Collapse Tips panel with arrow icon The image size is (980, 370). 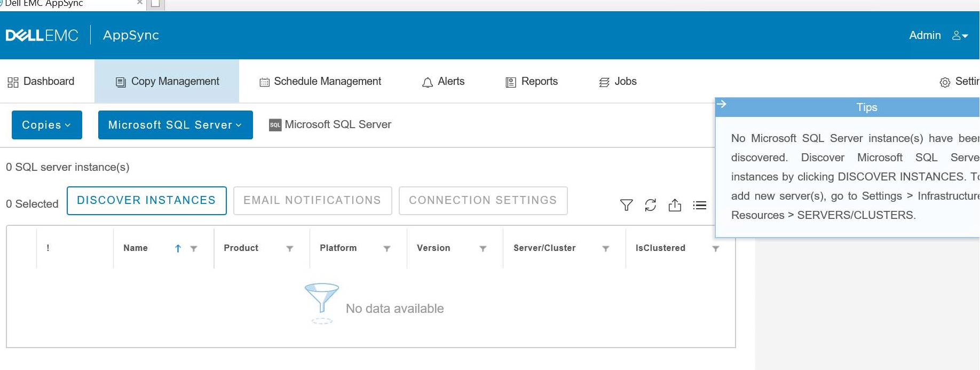722,104
